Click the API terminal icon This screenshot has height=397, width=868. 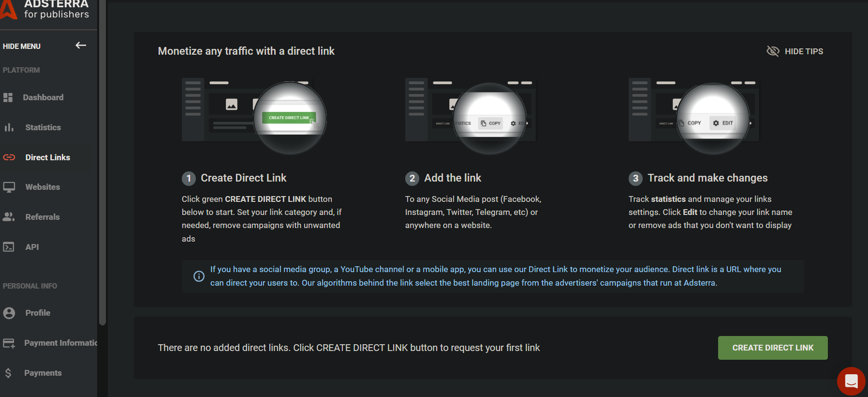click(9, 247)
